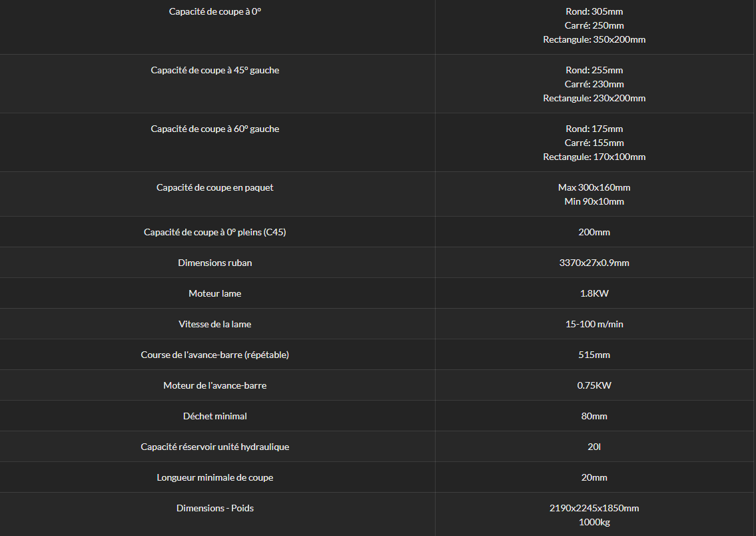This screenshot has width=756, height=536.
Task: Click the 'Capacité de coupe à 0°' label
Action: pos(215,11)
